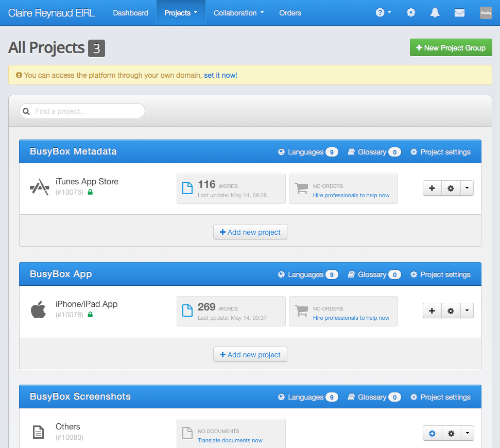Click the plus button for iPhone/iPad App

tap(432, 311)
